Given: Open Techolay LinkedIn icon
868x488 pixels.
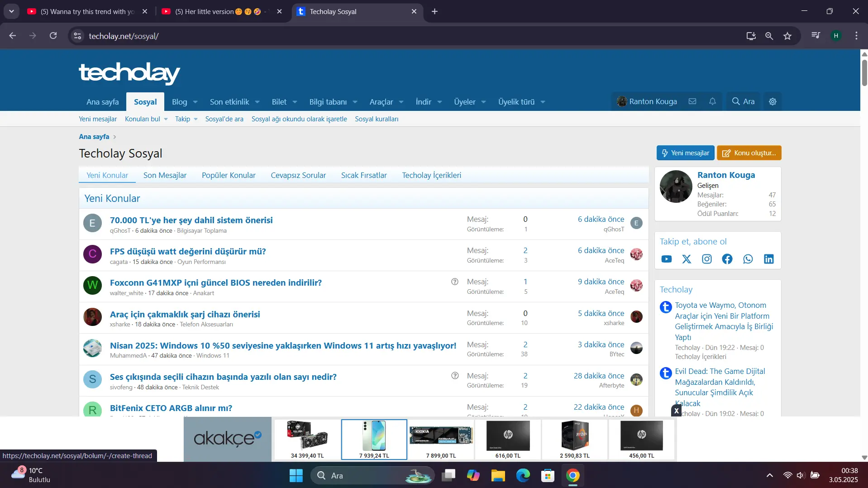Looking at the screenshot, I should [769, 259].
